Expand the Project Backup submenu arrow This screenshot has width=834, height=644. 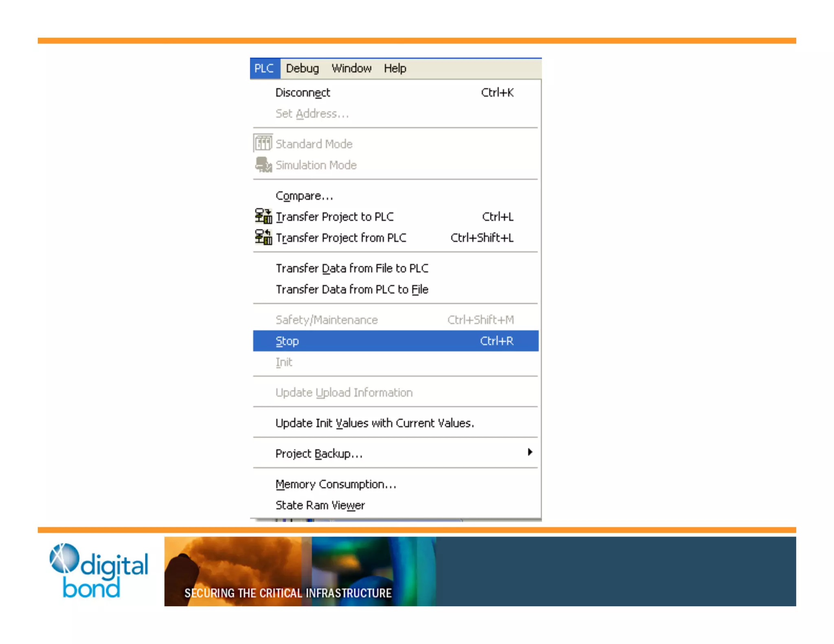tap(529, 452)
